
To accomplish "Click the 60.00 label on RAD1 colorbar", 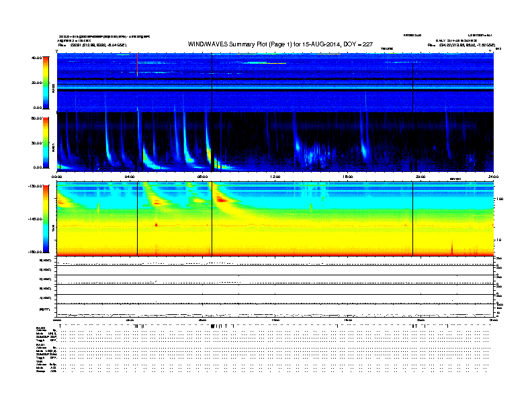I will click(x=36, y=118).
